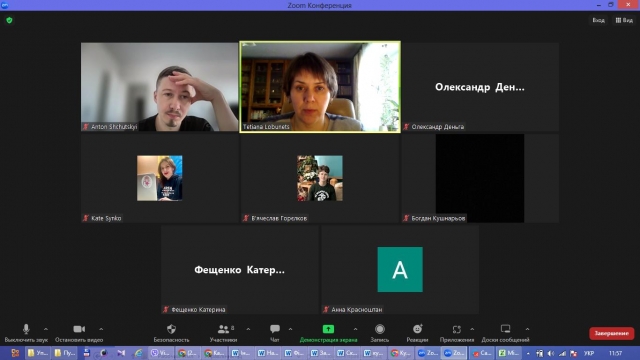The image size is (640, 360).
Task: Expand the participants options arrow
Action: click(248, 329)
